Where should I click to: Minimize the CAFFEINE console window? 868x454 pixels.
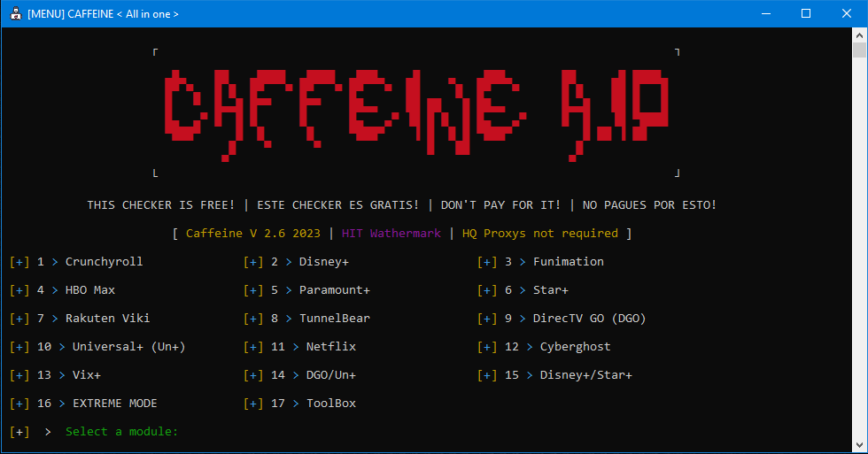[766, 14]
